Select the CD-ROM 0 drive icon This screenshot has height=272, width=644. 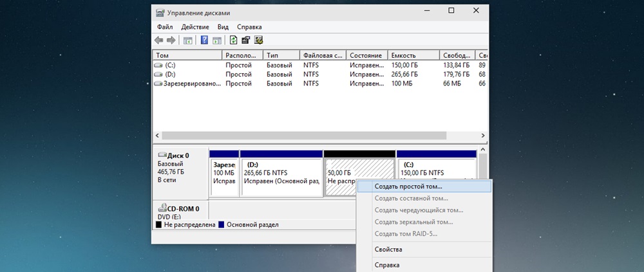[162, 209]
